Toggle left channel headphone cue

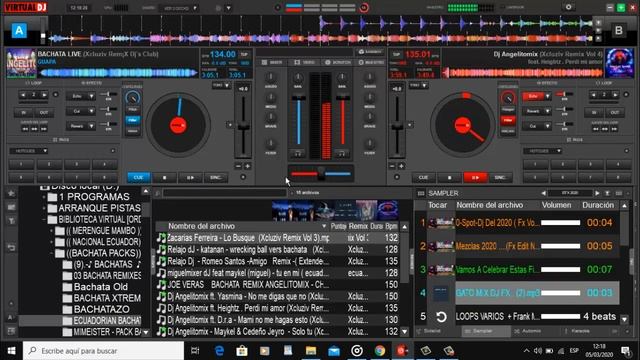click(298, 154)
